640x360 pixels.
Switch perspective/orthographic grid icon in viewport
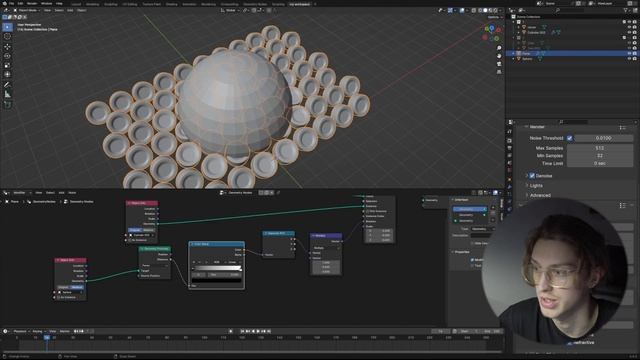(499, 72)
